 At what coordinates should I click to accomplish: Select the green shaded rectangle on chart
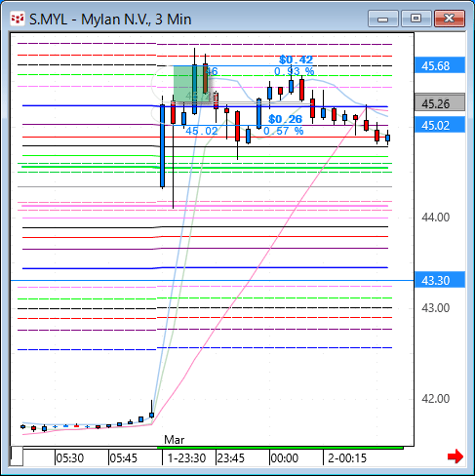[191, 84]
